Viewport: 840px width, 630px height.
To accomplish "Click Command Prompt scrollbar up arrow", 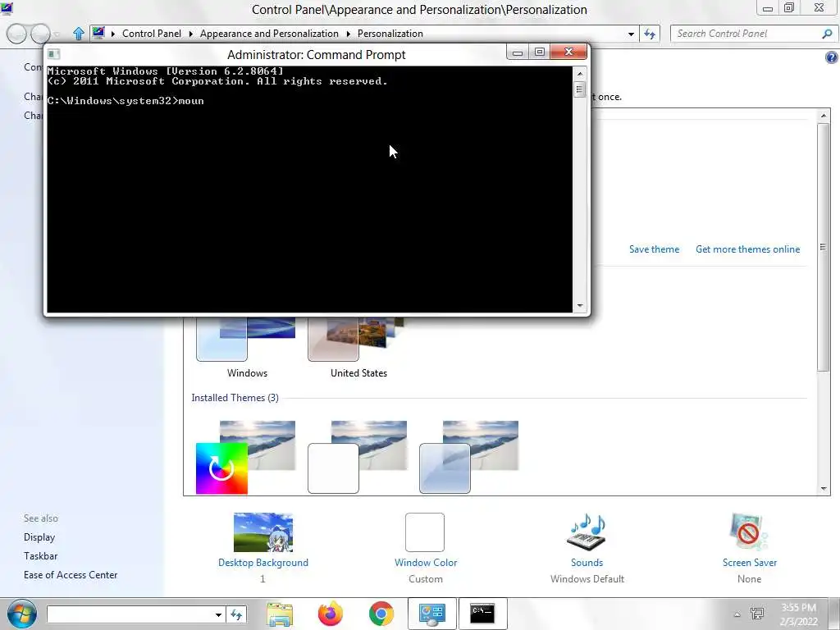I will click(580, 73).
